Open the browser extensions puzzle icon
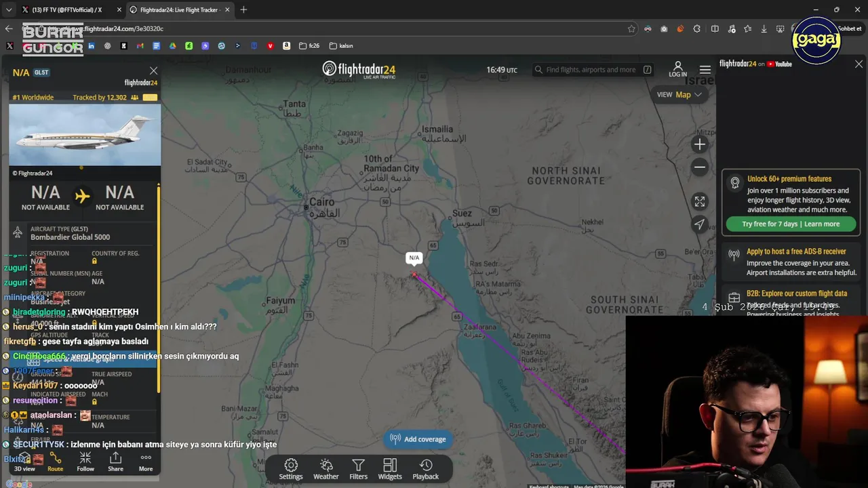Viewport: 868px width, 488px height. pyautogui.click(x=697, y=28)
